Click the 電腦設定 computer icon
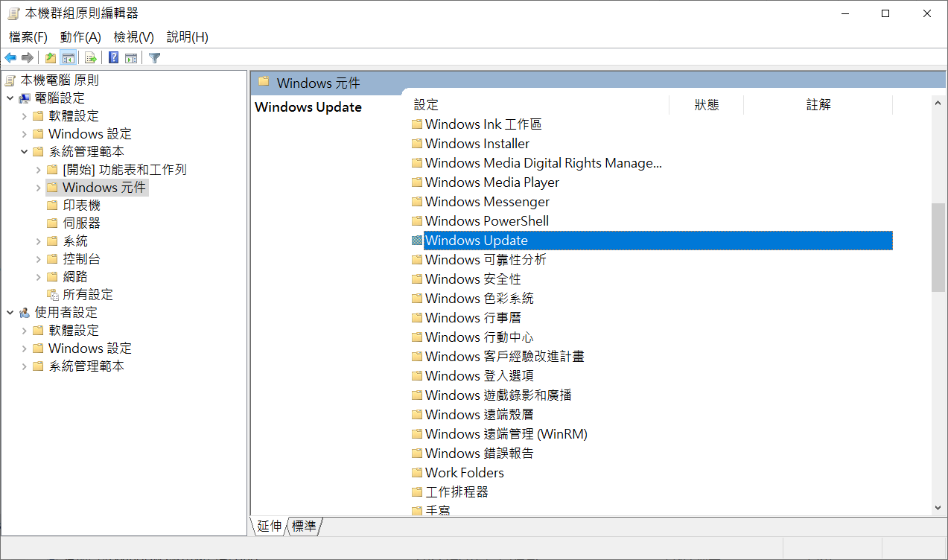 (25, 98)
